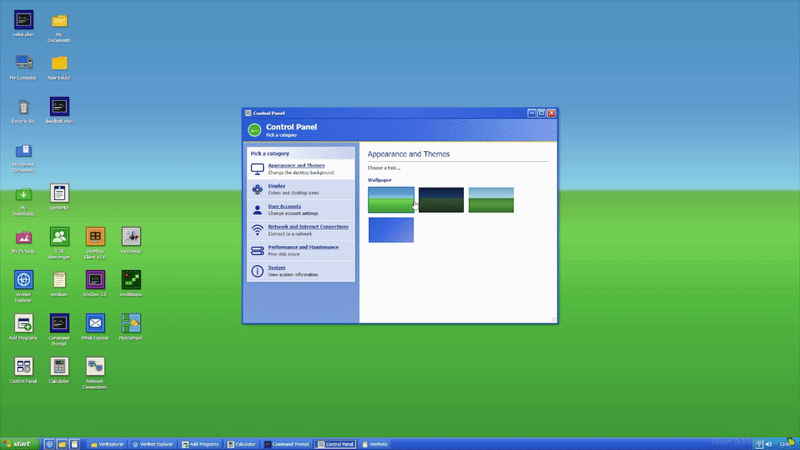Select the bright green hills wallpaper thumbnail
This screenshot has height=450, width=800.
(x=391, y=199)
